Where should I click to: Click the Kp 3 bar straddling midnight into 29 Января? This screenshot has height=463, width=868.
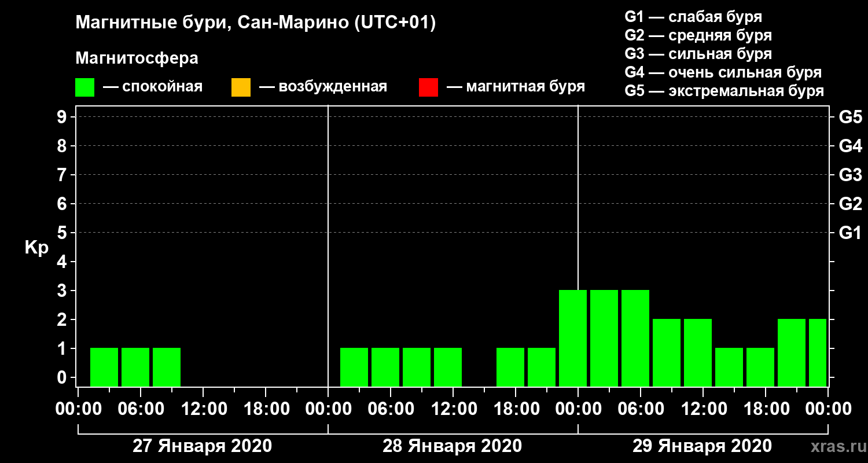pyautogui.click(x=573, y=338)
